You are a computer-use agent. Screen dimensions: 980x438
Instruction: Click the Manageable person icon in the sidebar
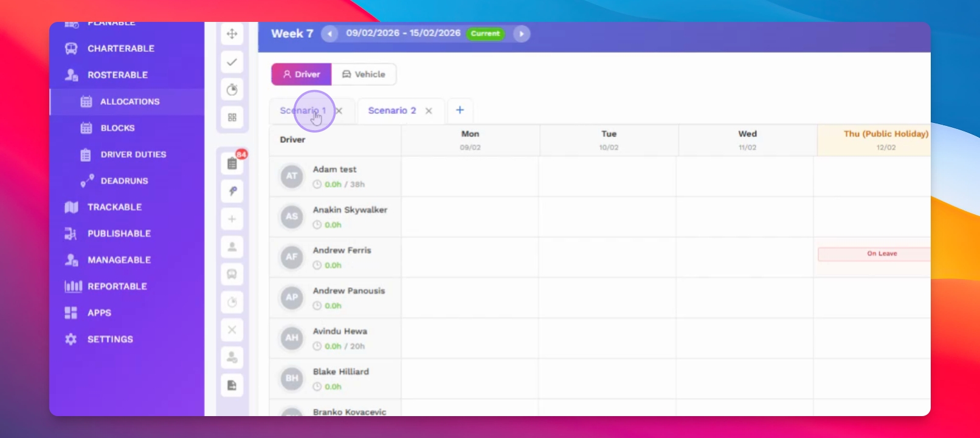pos(71,260)
